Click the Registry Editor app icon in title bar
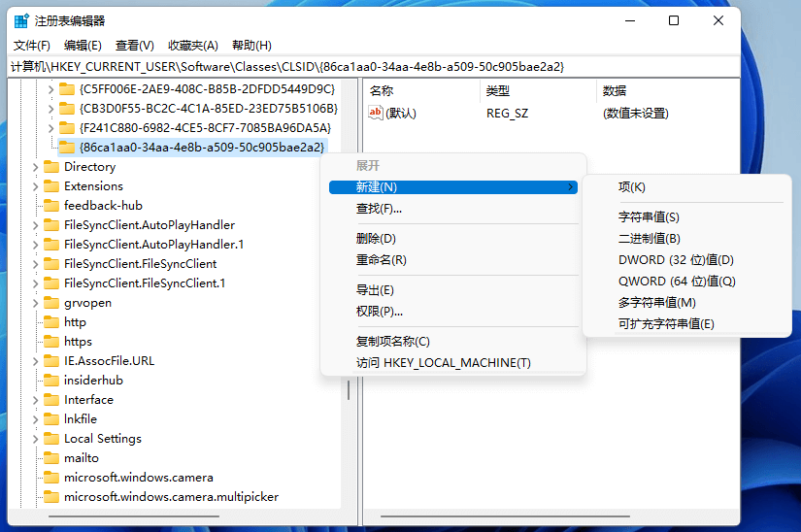The image size is (801, 532). pyautogui.click(x=21, y=21)
